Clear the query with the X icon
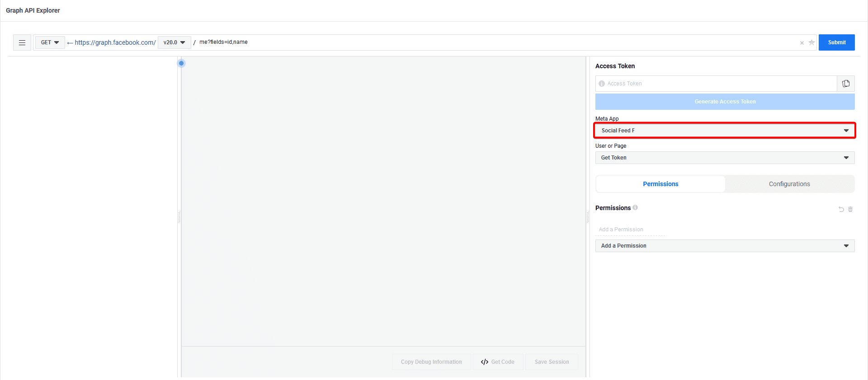The width and height of the screenshot is (868, 380). point(802,43)
